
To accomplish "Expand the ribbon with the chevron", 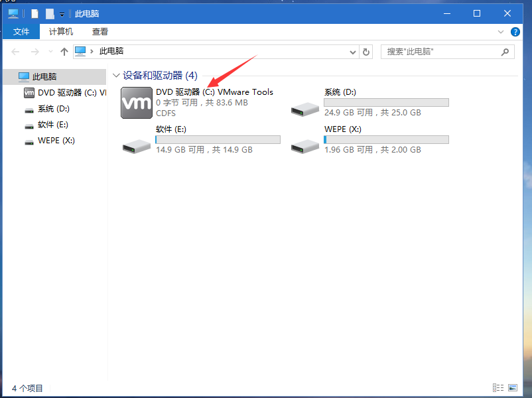I will [x=500, y=32].
